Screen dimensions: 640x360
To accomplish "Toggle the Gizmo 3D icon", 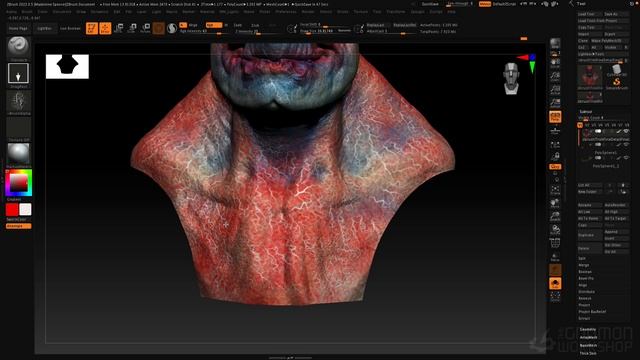I will [x=159, y=28].
